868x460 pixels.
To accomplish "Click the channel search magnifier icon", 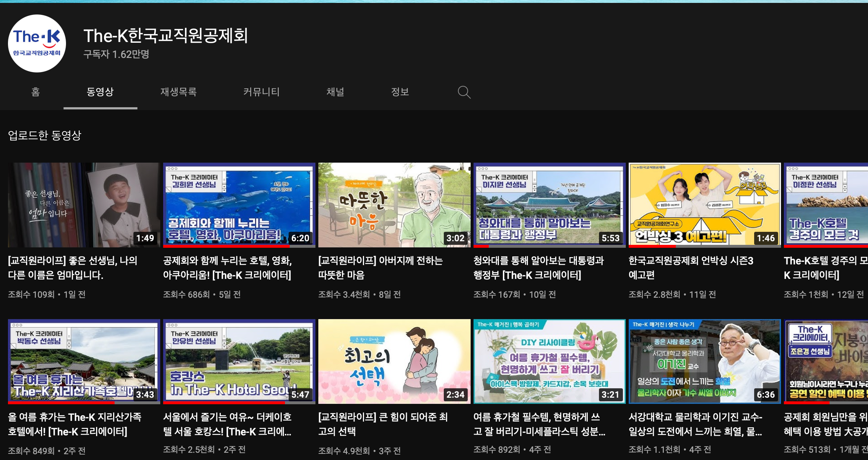I will tap(464, 92).
